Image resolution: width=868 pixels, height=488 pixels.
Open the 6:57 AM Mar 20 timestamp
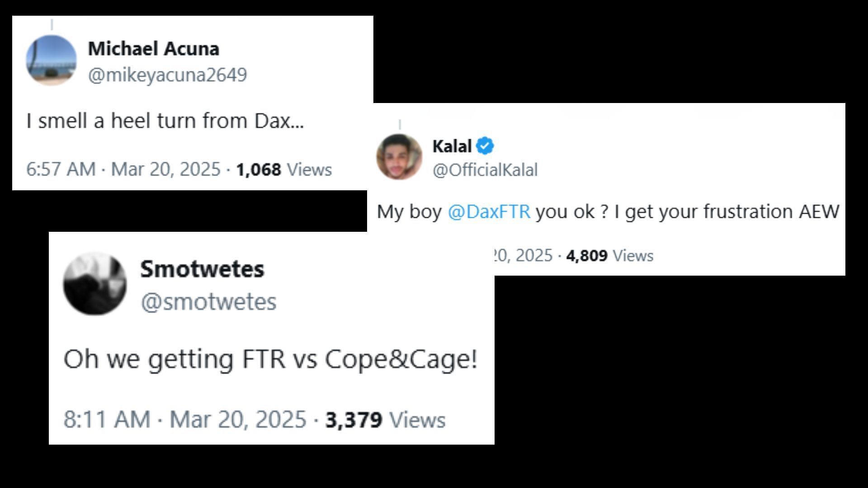pyautogui.click(x=123, y=169)
